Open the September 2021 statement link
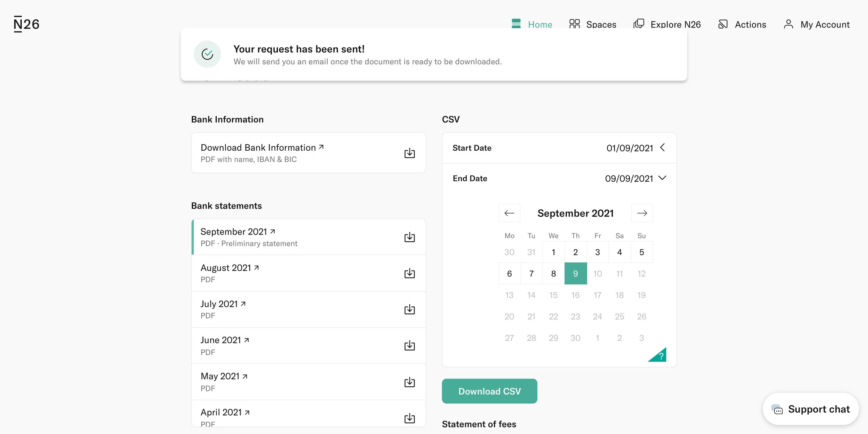The height and width of the screenshot is (434, 868). (238, 232)
